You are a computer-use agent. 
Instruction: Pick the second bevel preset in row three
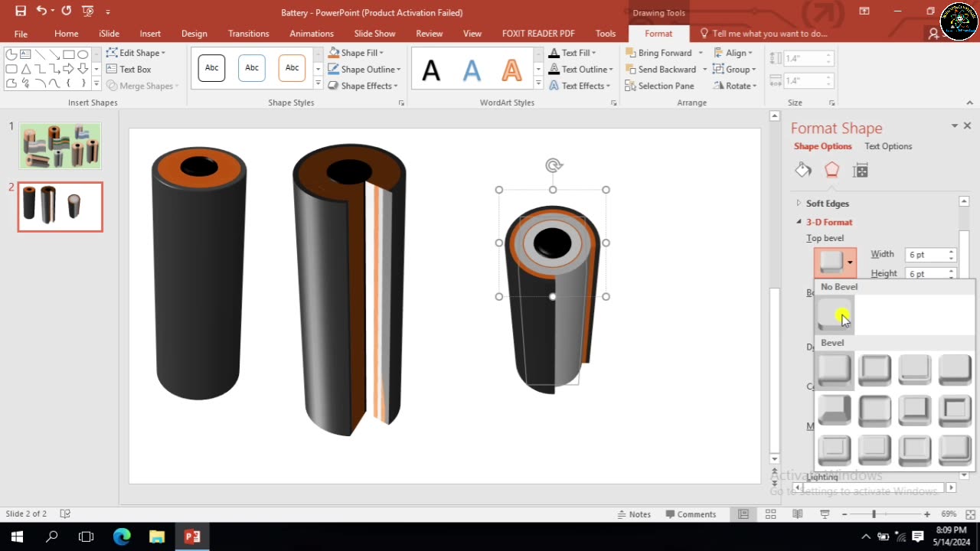coord(874,450)
